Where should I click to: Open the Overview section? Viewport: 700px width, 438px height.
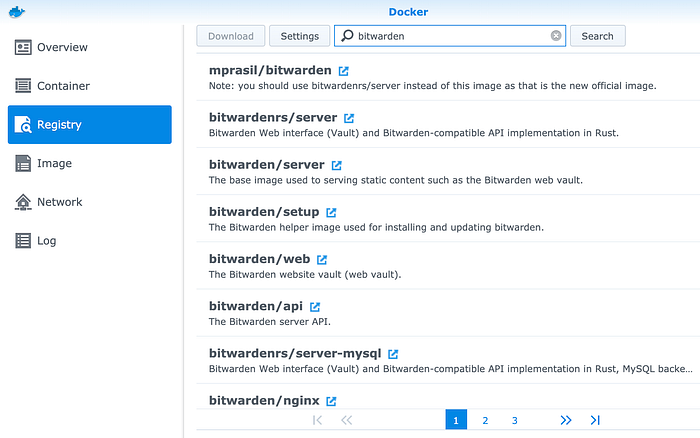tap(90, 47)
